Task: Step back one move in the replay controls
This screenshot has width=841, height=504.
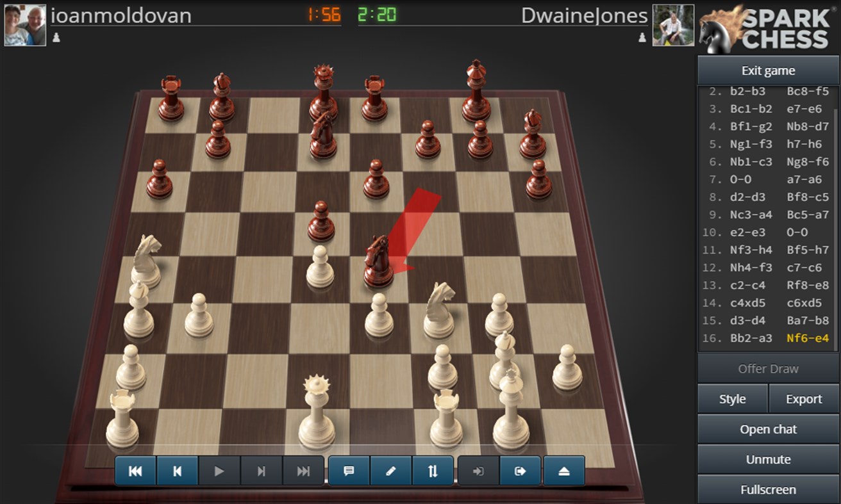Action: tap(178, 471)
